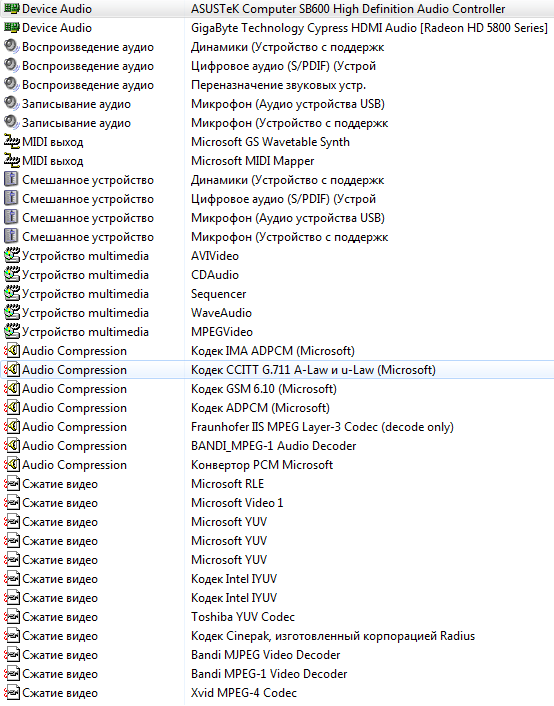The height and width of the screenshot is (706, 554).
Task: Click the text AVIVideo
Action: point(215,256)
